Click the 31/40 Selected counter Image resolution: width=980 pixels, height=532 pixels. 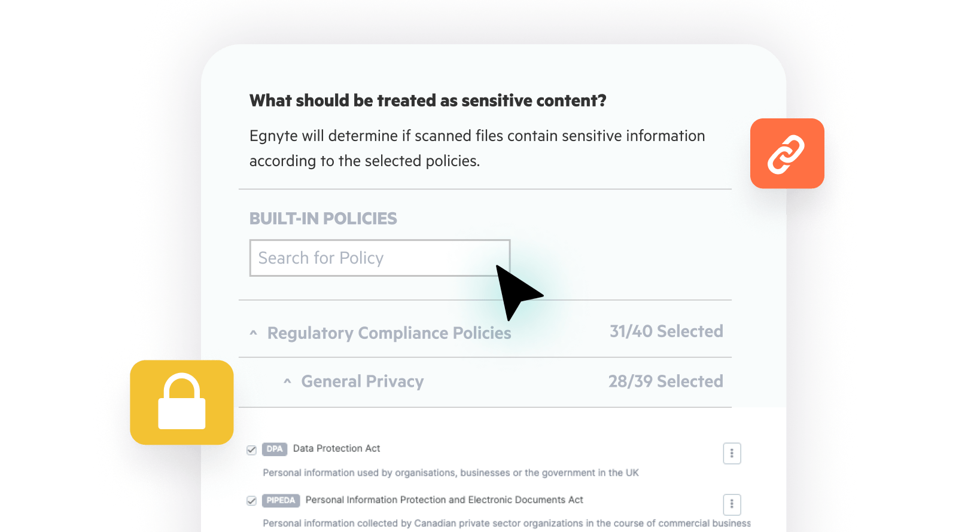[666, 331]
